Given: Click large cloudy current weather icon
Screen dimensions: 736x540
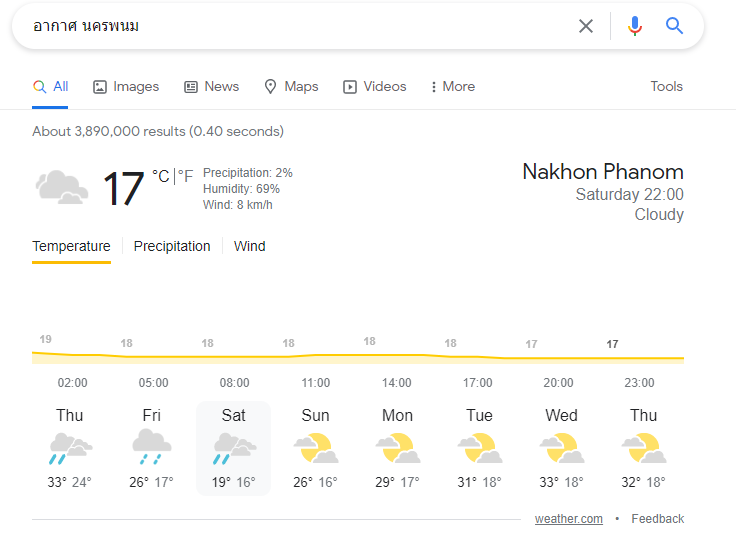Looking at the screenshot, I should [x=61, y=187].
